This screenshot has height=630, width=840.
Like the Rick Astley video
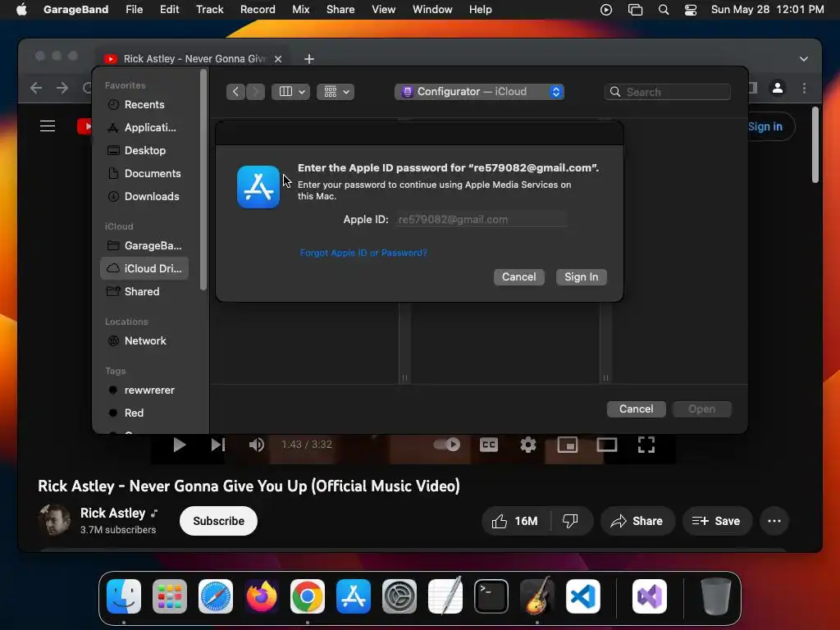pyautogui.click(x=515, y=521)
